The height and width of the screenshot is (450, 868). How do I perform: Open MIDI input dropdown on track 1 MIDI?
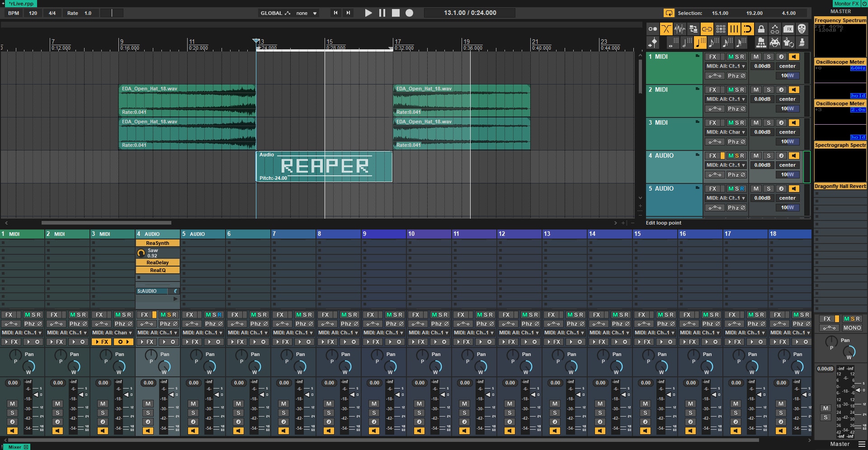point(726,66)
